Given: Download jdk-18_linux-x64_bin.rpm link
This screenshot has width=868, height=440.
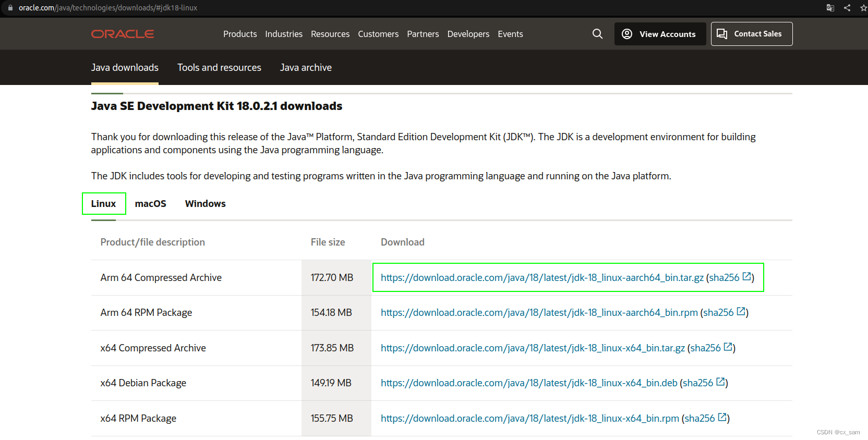Looking at the screenshot, I should pyautogui.click(x=530, y=418).
